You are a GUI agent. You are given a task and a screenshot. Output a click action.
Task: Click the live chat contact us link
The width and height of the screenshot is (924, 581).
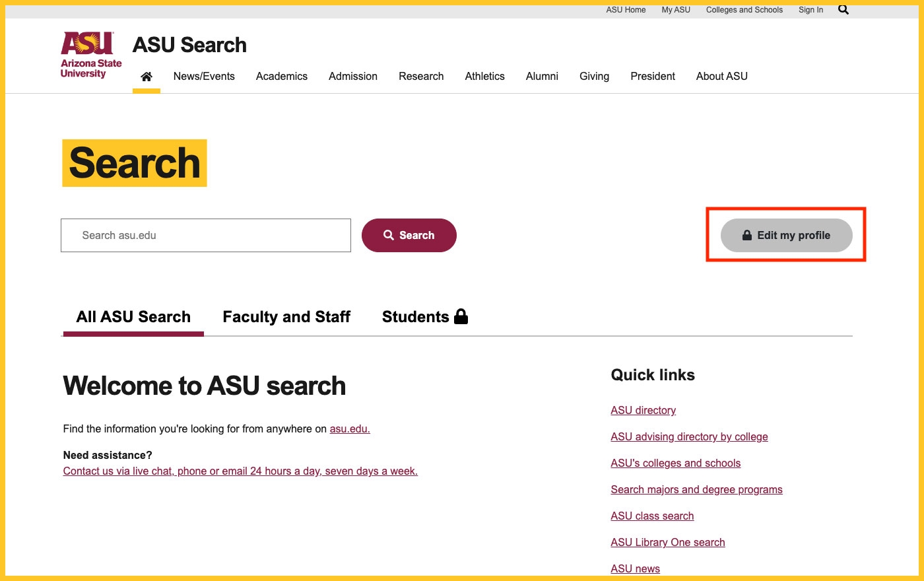pyautogui.click(x=240, y=471)
